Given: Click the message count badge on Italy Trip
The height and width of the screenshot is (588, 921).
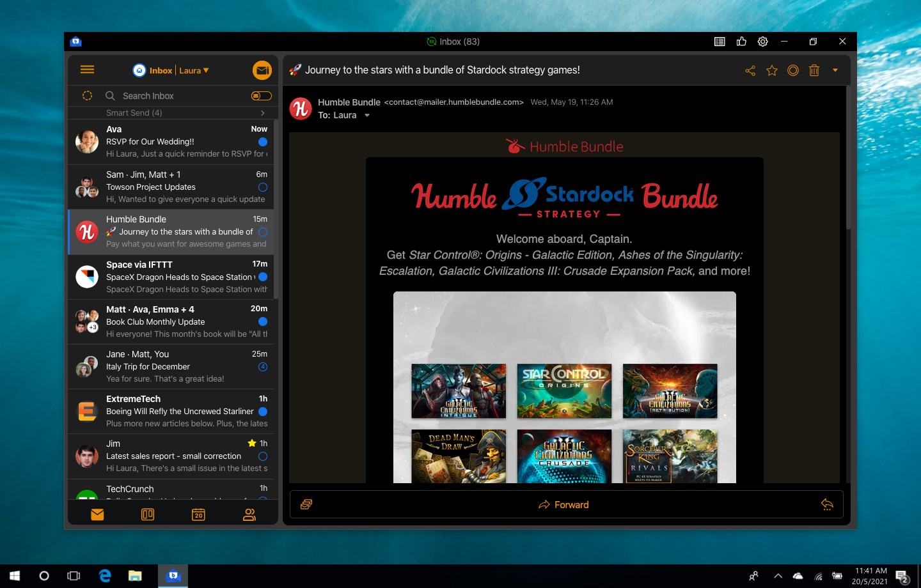Looking at the screenshot, I should (263, 367).
